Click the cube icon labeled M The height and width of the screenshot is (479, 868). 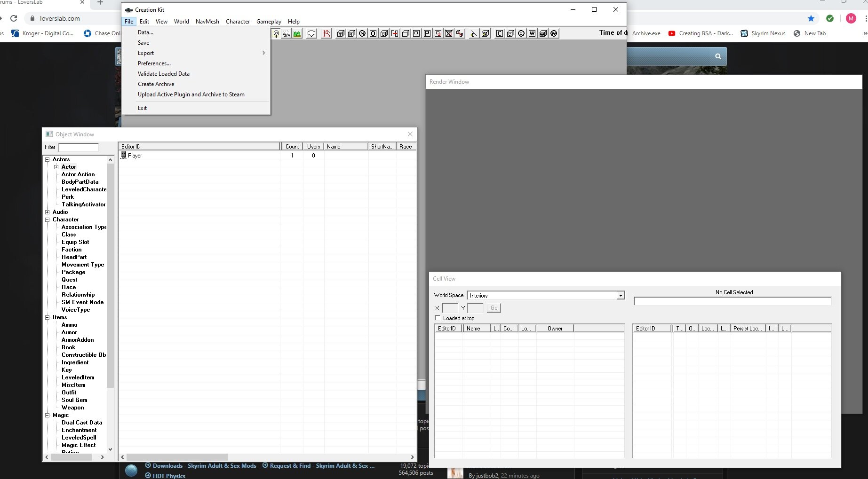pyautogui.click(x=351, y=33)
